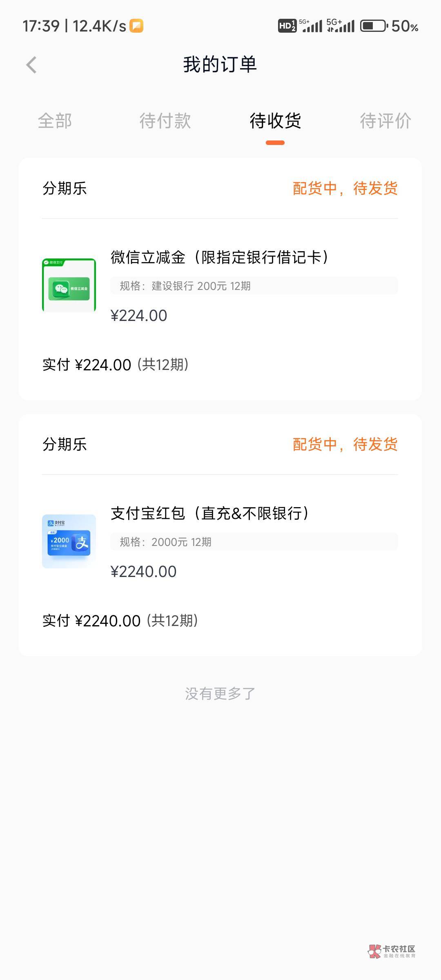Viewport: 441px width, 980px height.
Task: Tap the 微信立减金 product thumbnail
Action: point(69,285)
